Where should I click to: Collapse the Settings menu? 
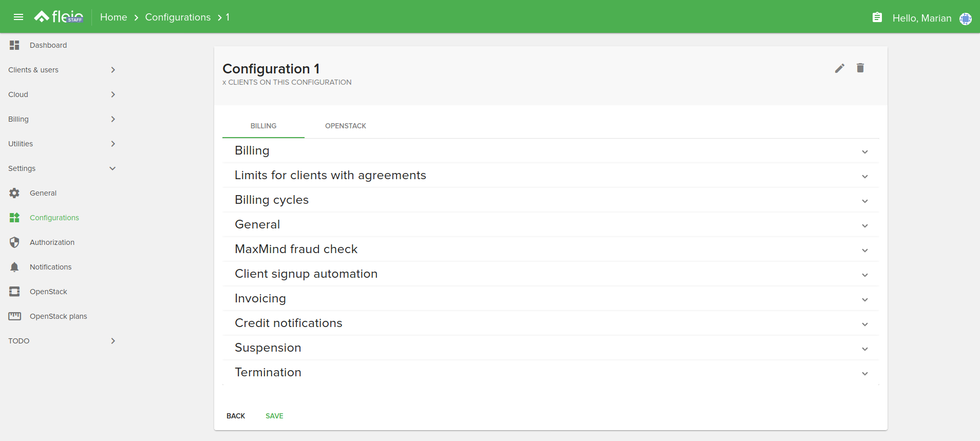point(62,168)
